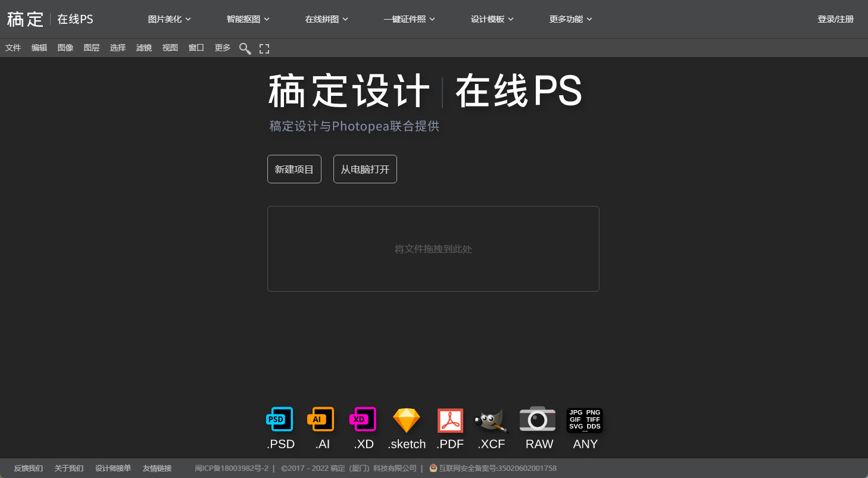The height and width of the screenshot is (478, 868).
Task: Expand the 更多功能 dropdown
Action: (570, 18)
